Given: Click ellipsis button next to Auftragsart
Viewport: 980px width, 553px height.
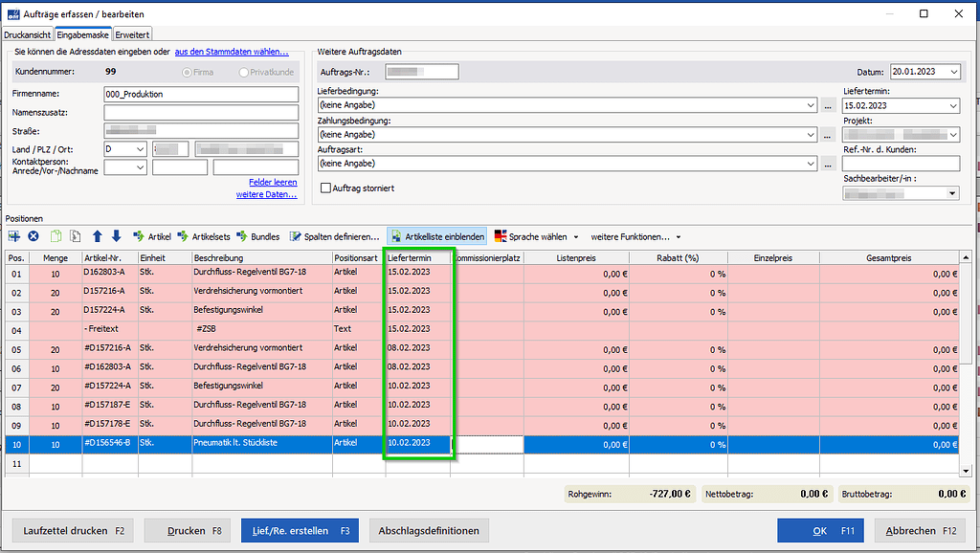Looking at the screenshot, I should tap(828, 165).
